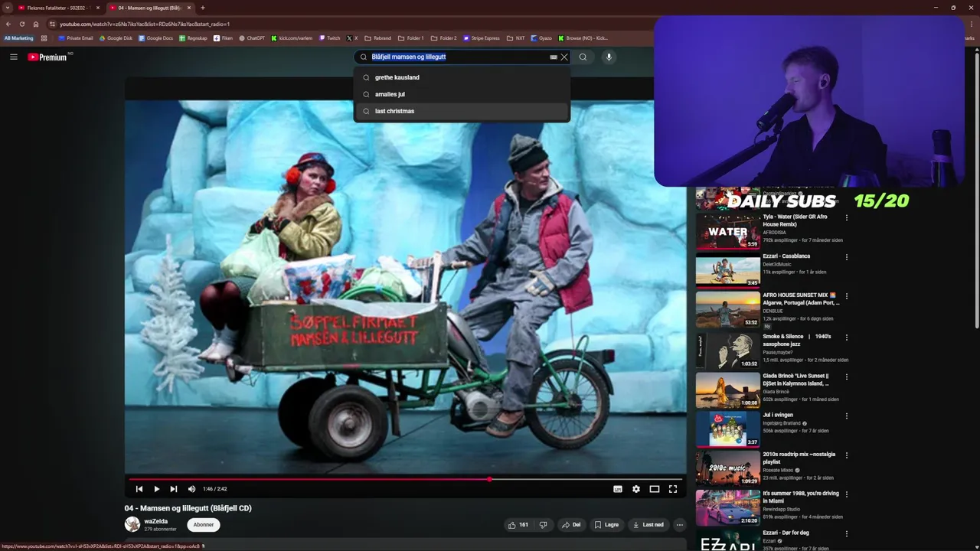Open Twitch bookmark
The height and width of the screenshot is (551, 980).
[330, 37]
